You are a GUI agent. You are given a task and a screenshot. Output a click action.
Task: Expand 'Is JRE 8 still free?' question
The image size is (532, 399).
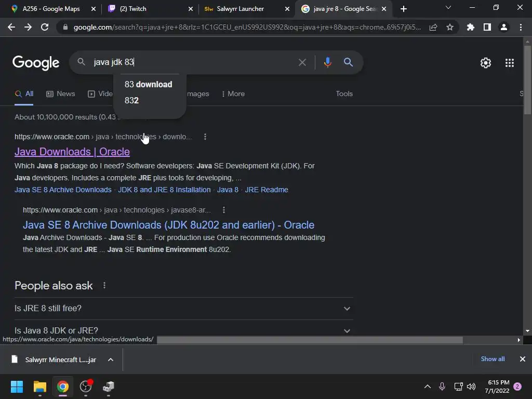[183, 309]
